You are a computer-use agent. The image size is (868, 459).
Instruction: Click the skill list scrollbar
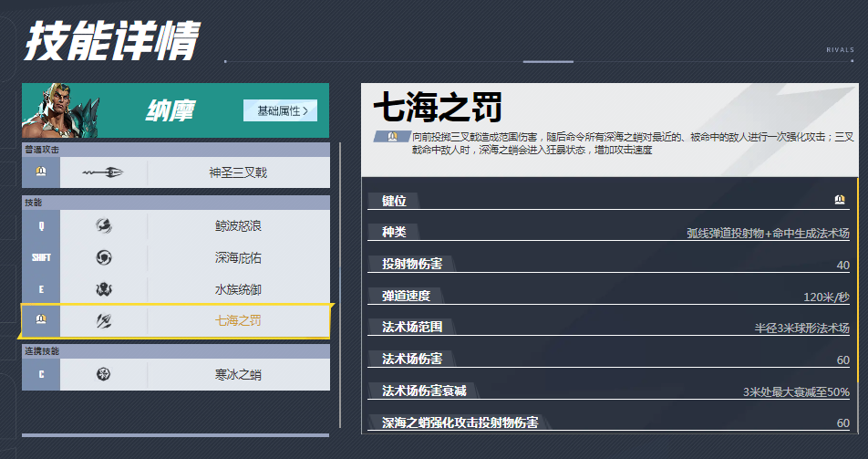pos(340,283)
